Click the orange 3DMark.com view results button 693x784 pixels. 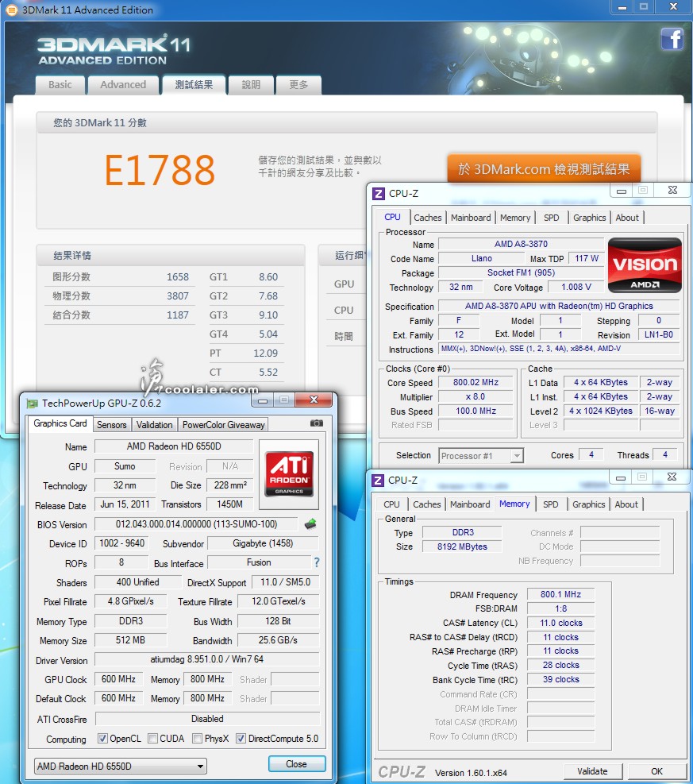coord(544,169)
